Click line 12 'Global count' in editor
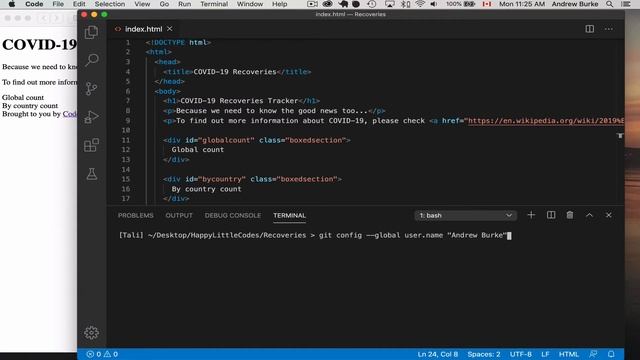640x360 pixels. 198,150
